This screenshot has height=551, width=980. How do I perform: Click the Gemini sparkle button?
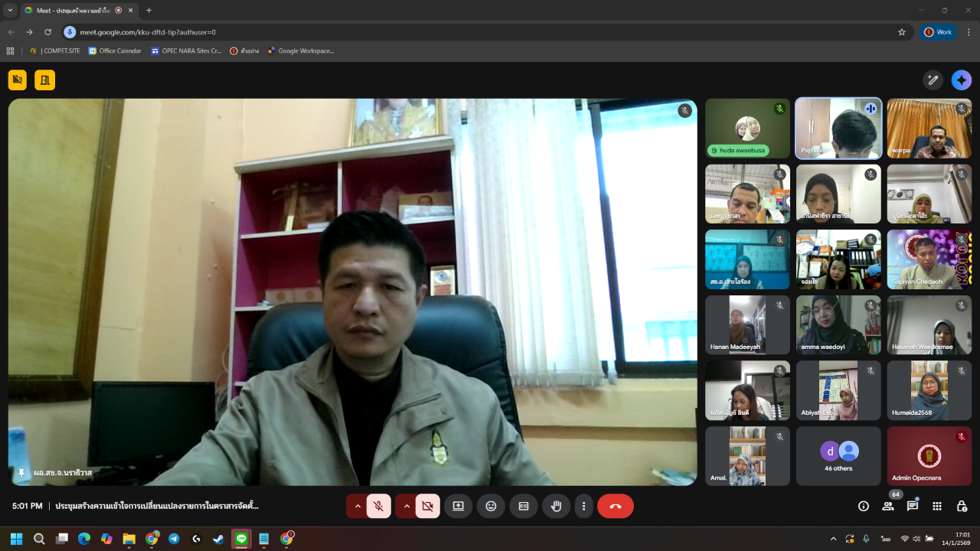click(x=962, y=80)
